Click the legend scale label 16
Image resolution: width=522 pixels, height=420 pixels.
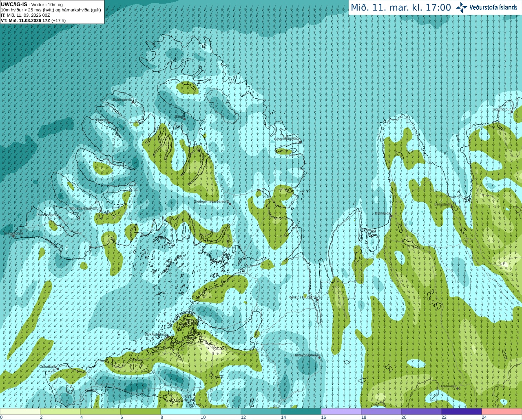coord(324,417)
